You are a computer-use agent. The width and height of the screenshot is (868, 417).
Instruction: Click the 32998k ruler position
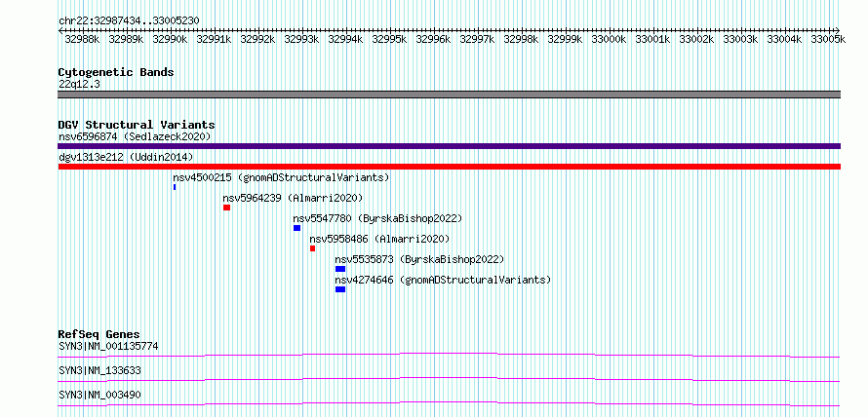(x=522, y=39)
